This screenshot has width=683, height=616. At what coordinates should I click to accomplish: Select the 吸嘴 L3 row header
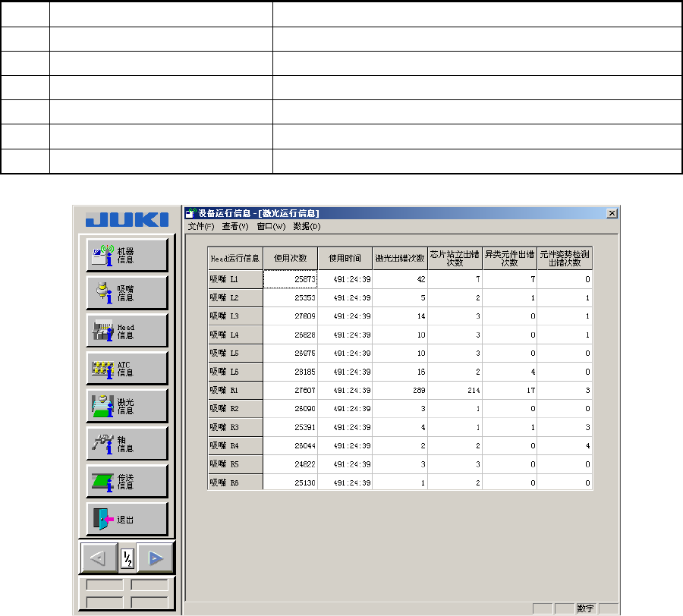235,316
